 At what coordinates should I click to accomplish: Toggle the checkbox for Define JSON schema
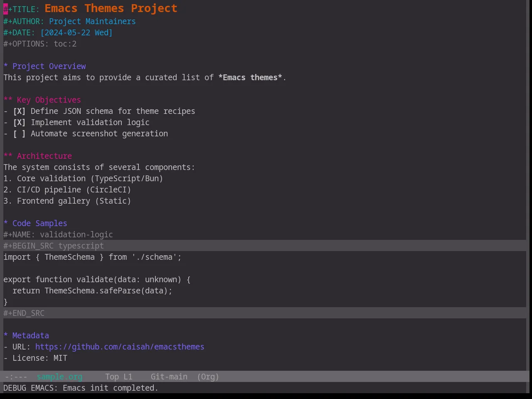19,111
